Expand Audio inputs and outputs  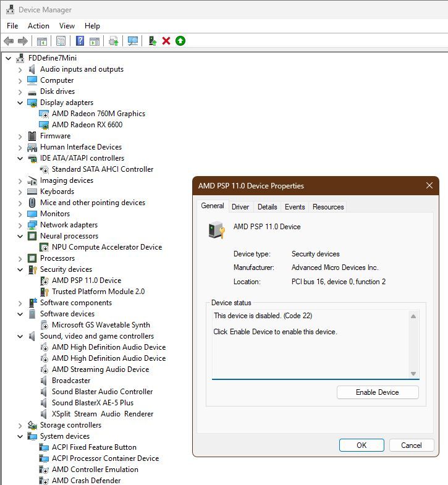(20, 70)
